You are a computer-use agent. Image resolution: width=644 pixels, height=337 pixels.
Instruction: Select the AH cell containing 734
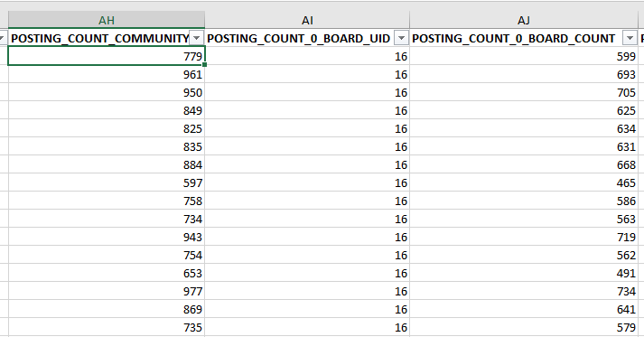[107, 219]
